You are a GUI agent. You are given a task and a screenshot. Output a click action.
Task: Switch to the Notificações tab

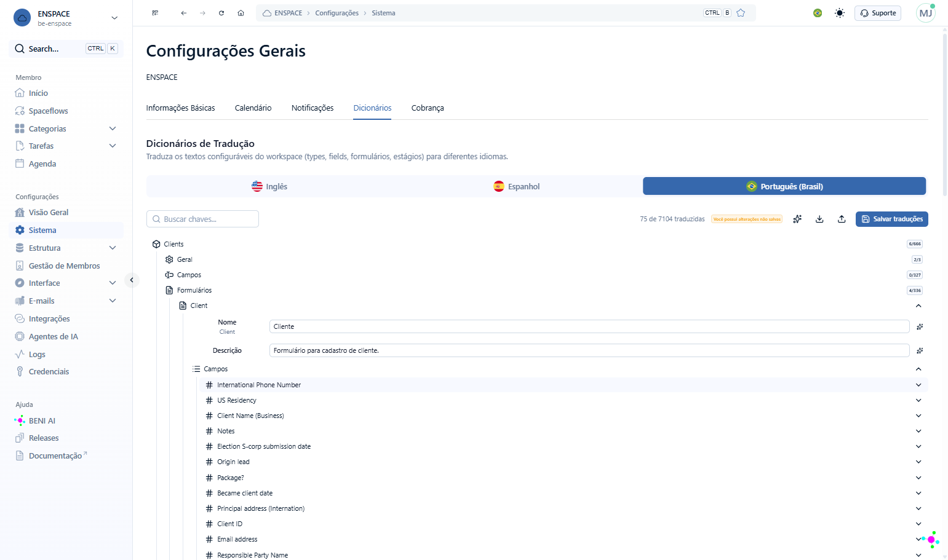[313, 108]
